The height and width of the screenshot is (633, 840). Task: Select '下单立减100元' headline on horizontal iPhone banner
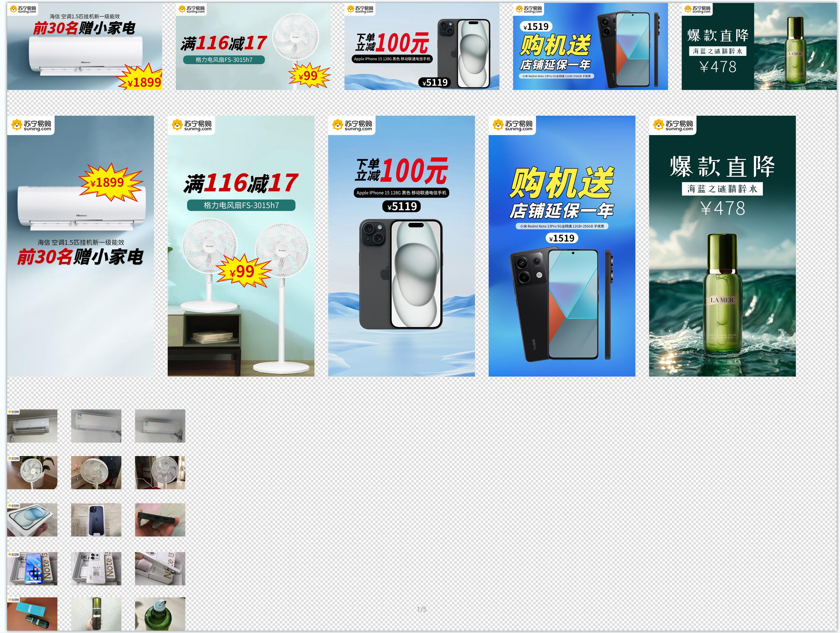(392, 43)
